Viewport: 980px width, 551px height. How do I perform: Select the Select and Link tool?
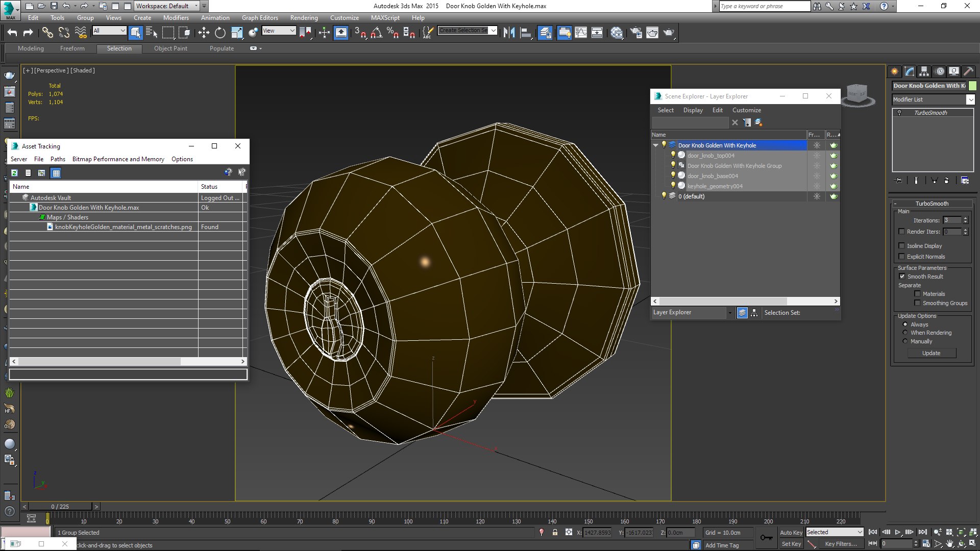coord(47,33)
